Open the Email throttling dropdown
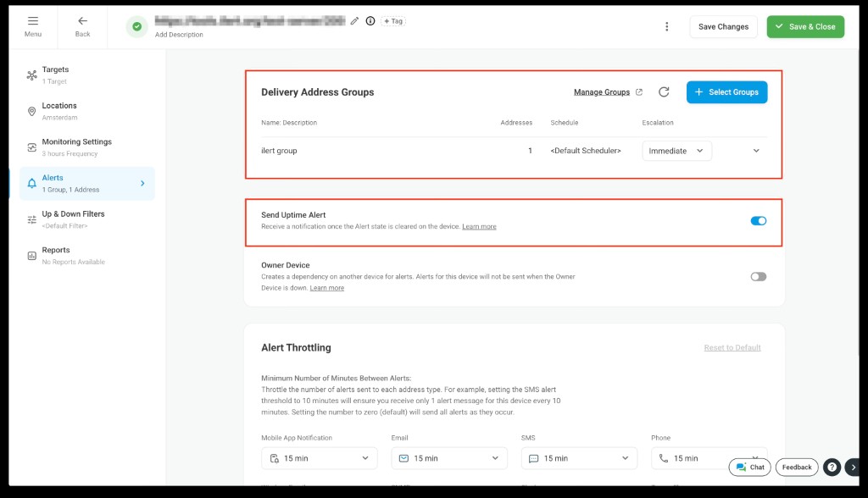This screenshot has height=498, width=868. pos(449,458)
